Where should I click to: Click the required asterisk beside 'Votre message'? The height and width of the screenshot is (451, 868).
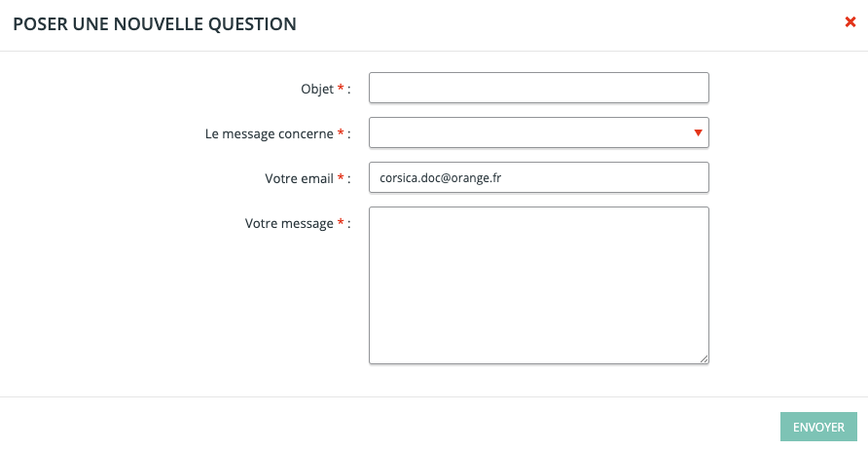[x=341, y=223]
